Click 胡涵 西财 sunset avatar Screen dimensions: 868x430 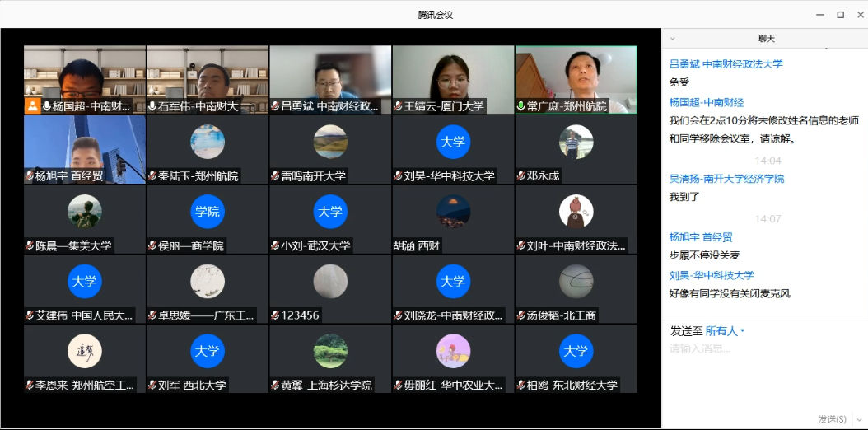(x=454, y=212)
